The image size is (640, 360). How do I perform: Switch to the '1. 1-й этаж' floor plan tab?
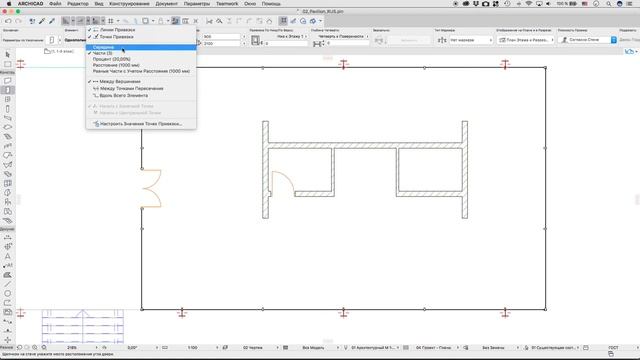(x=60, y=51)
